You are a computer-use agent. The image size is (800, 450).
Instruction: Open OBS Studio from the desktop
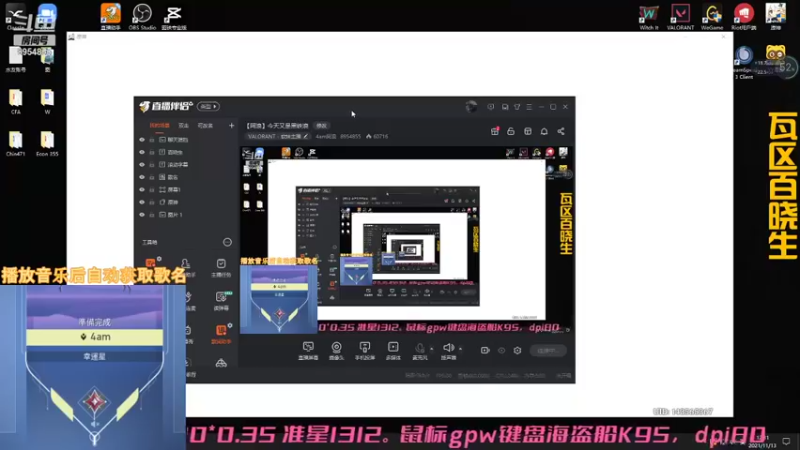click(x=142, y=17)
